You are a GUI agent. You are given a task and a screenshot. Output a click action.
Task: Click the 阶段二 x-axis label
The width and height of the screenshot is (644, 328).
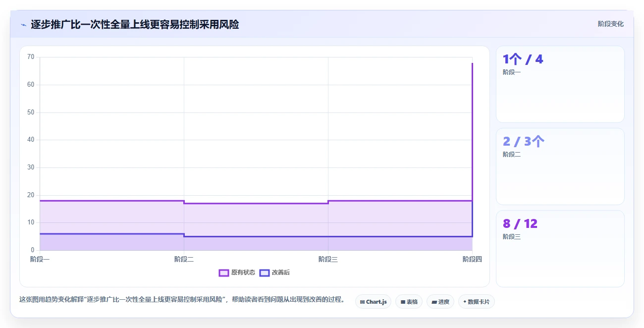pos(184,259)
